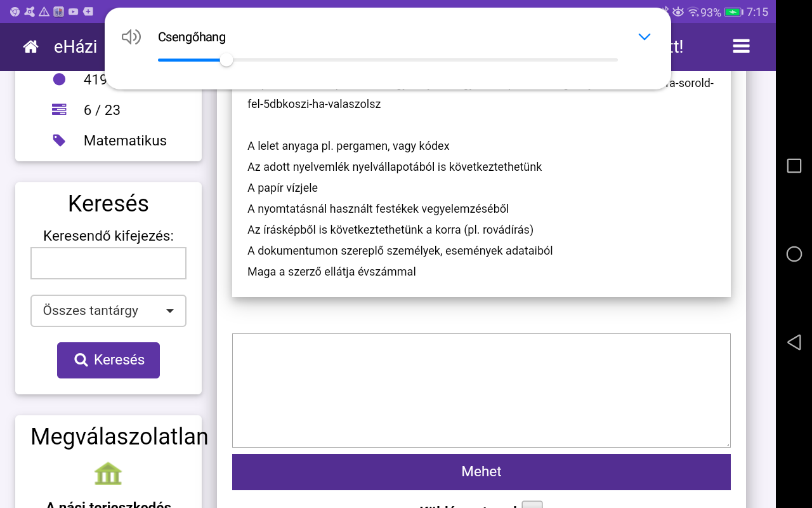This screenshot has width=812, height=508.
Task: Click into the large answer text area
Action: [481, 390]
